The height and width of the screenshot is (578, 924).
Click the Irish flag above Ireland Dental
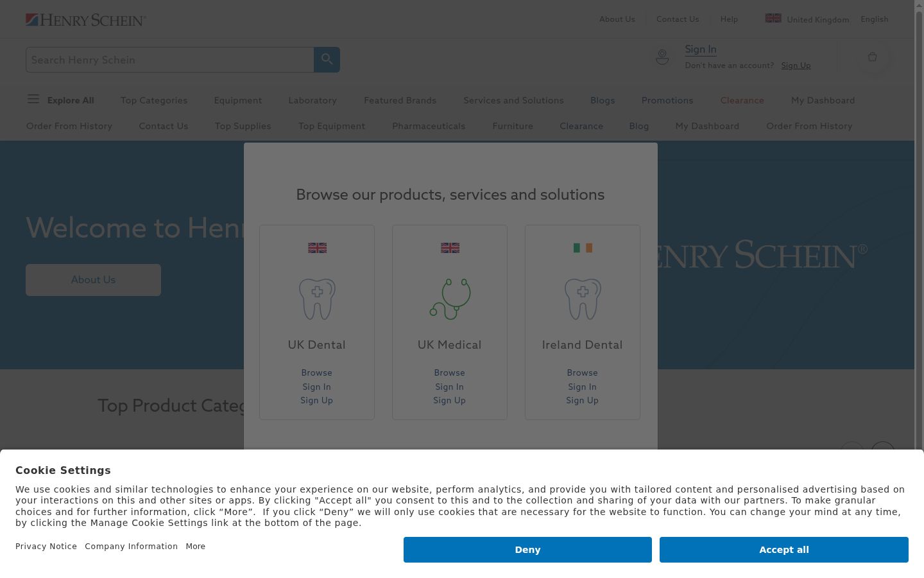click(583, 248)
